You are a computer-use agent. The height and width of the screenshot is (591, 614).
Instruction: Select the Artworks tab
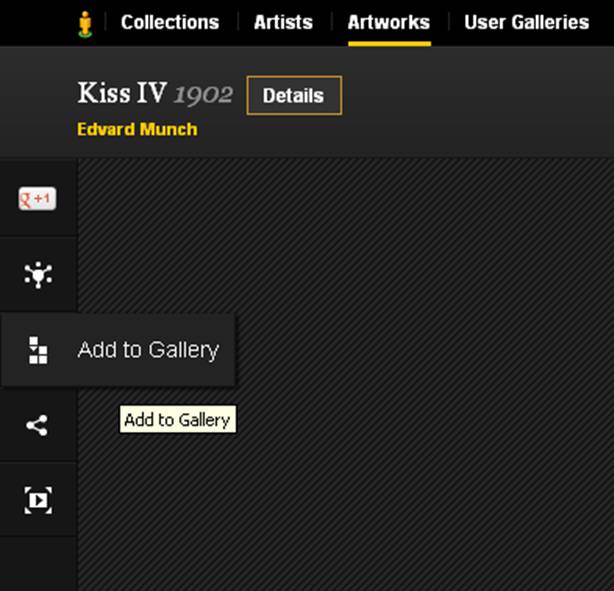[389, 22]
